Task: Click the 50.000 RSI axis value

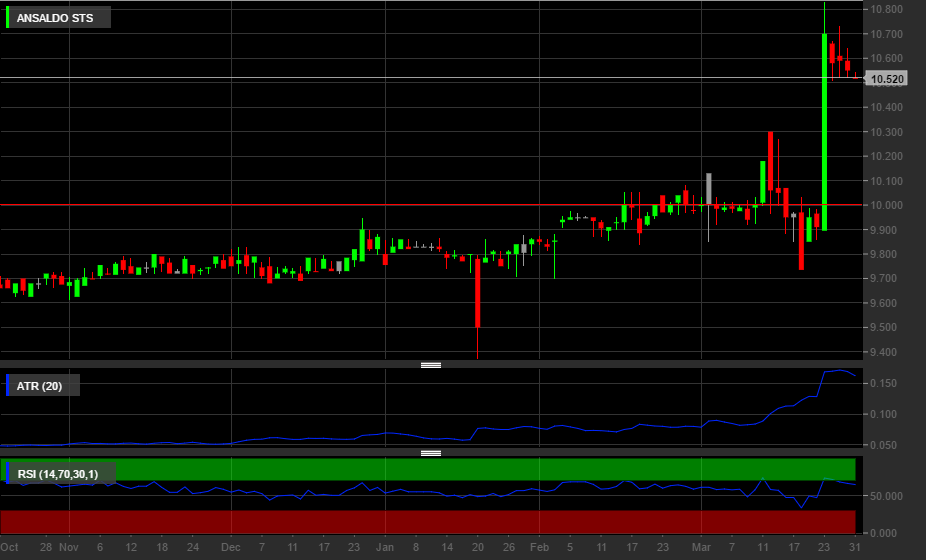Action: pos(886,496)
